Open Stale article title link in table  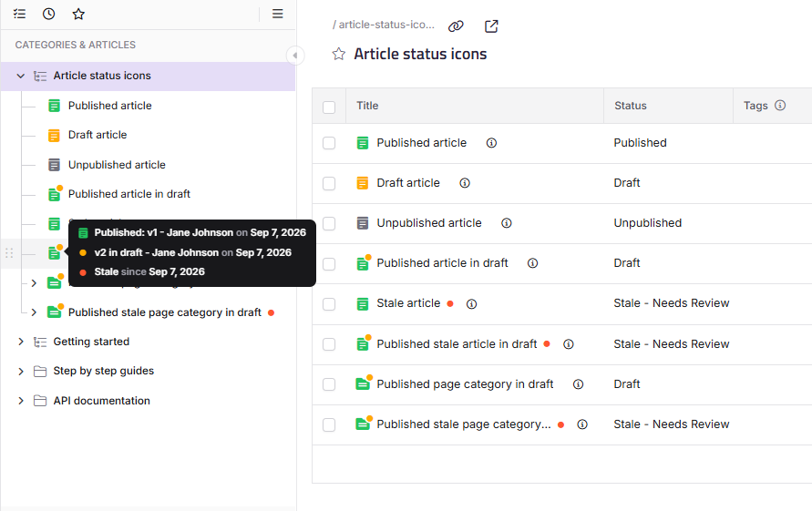(408, 303)
